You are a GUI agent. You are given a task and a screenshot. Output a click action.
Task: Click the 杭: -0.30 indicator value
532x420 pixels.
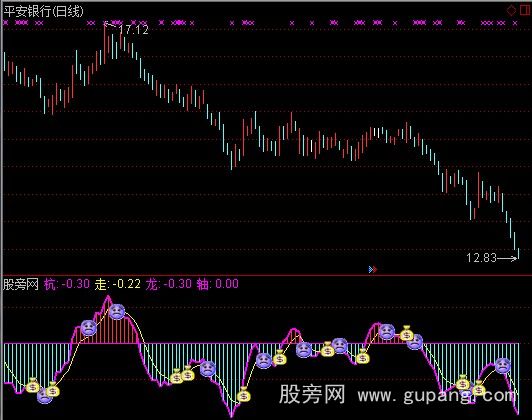(67, 284)
